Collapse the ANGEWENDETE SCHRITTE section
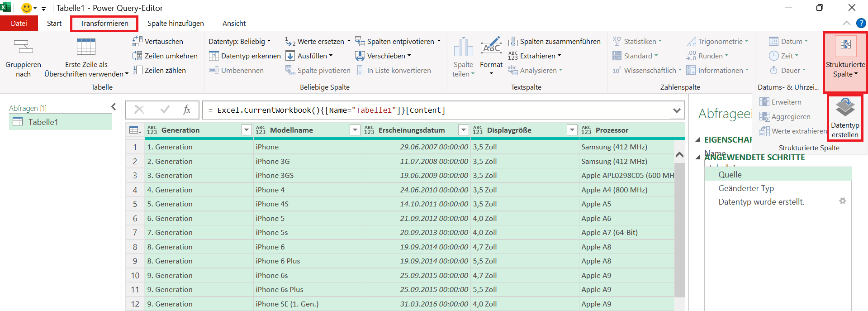The image size is (868, 311). tap(698, 157)
